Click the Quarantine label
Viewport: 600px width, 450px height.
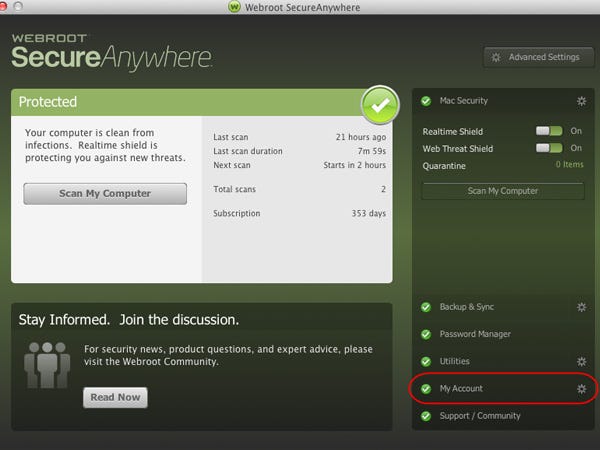coord(444,166)
